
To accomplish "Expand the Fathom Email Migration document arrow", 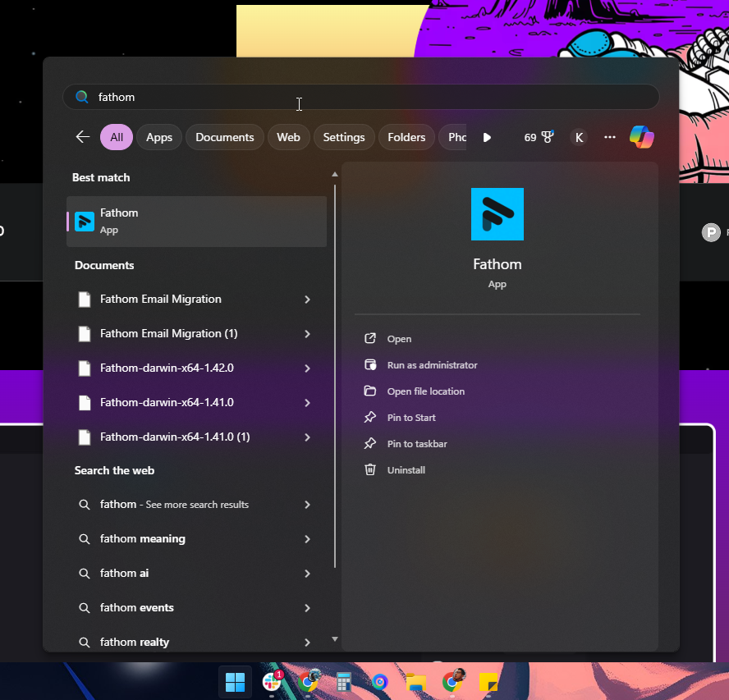I will point(307,300).
